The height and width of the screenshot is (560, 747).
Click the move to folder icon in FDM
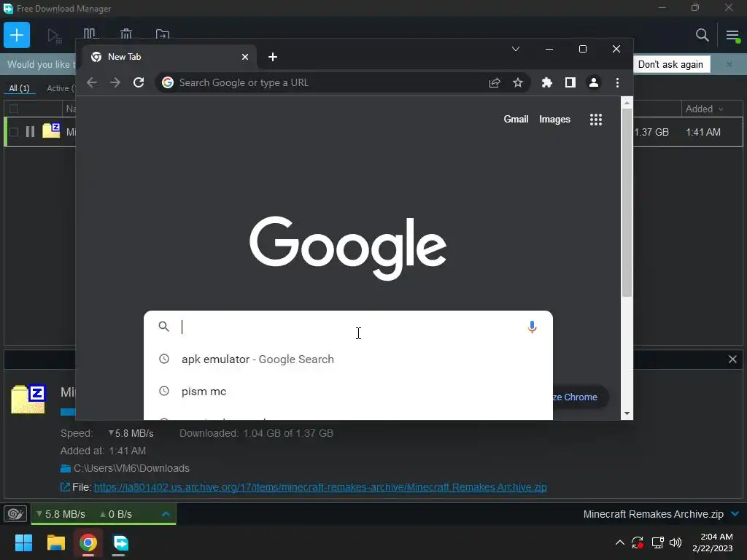click(x=163, y=34)
